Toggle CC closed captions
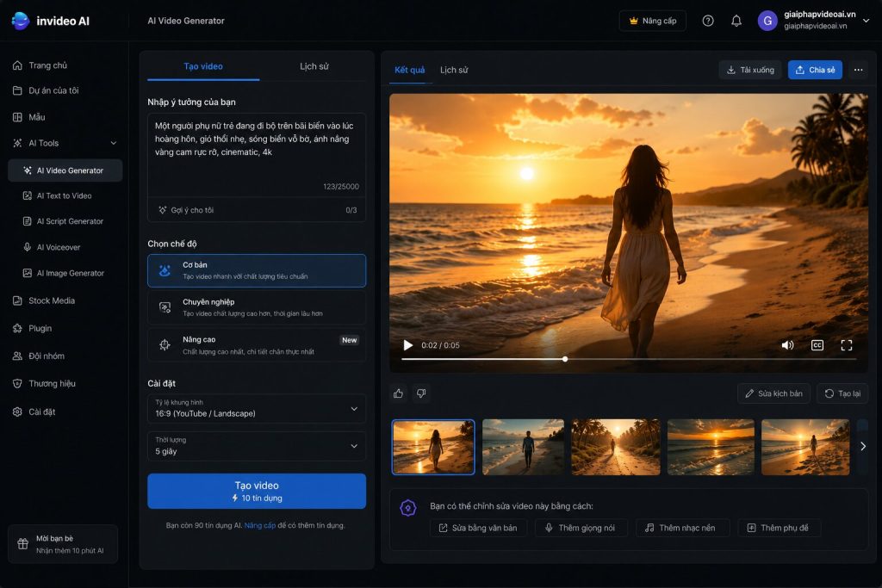 pos(817,345)
